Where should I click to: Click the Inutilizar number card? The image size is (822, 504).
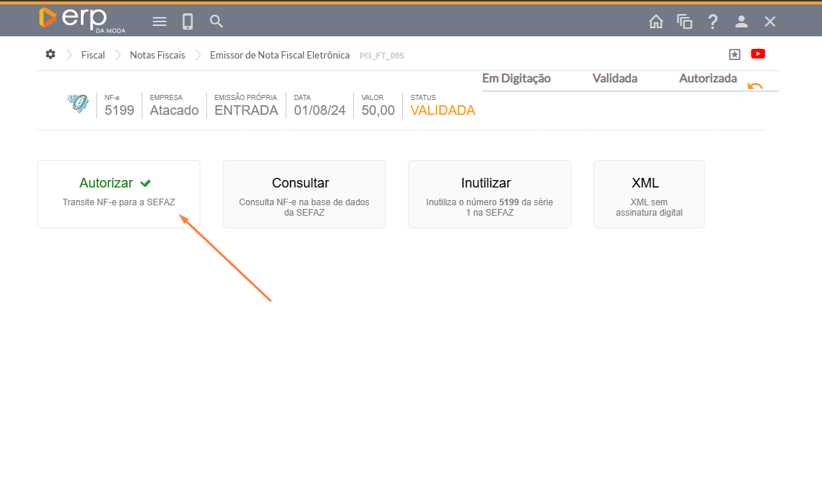tap(490, 193)
